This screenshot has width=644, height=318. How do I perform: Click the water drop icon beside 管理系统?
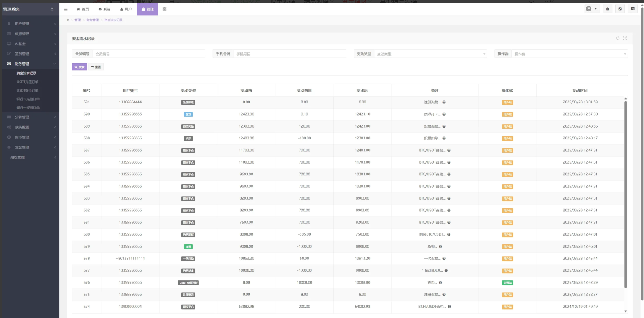click(52, 10)
